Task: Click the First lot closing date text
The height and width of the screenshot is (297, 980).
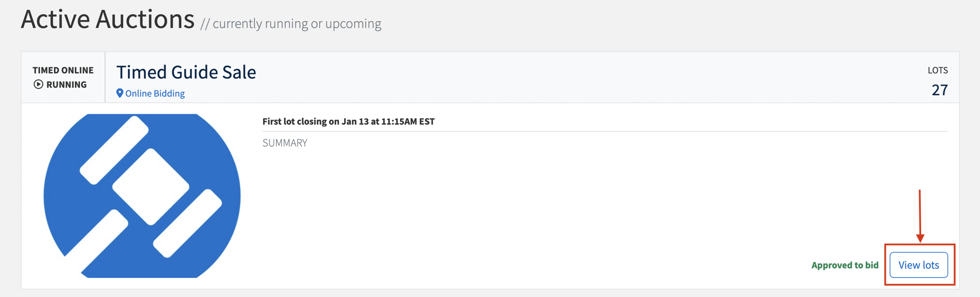Action: pyautogui.click(x=349, y=121)
